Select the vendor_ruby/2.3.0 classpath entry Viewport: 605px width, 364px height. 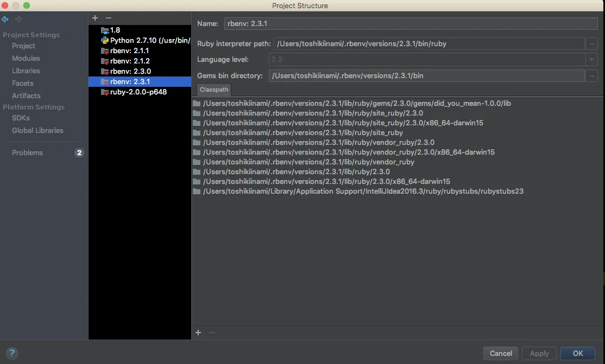(319, 142)
